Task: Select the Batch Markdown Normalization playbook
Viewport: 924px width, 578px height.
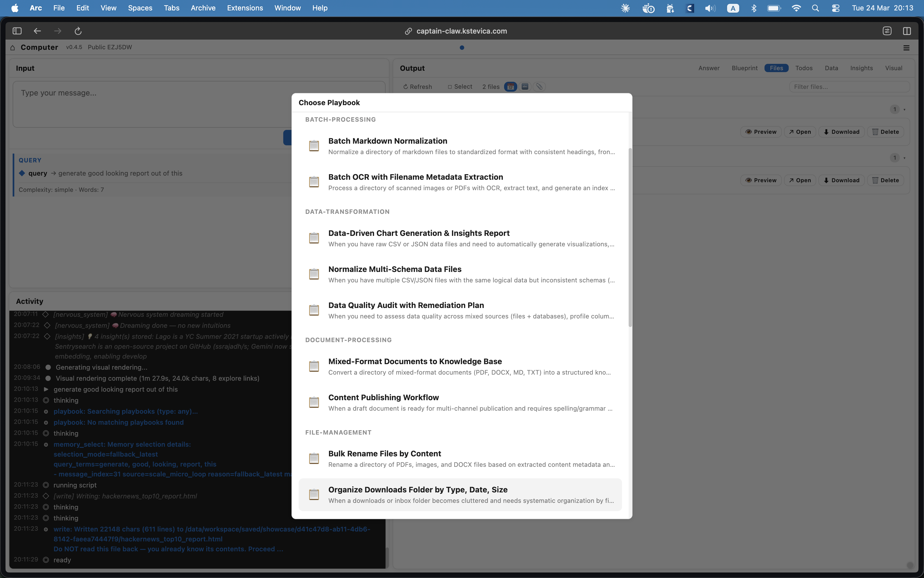Action: click(x=460, y=146)
